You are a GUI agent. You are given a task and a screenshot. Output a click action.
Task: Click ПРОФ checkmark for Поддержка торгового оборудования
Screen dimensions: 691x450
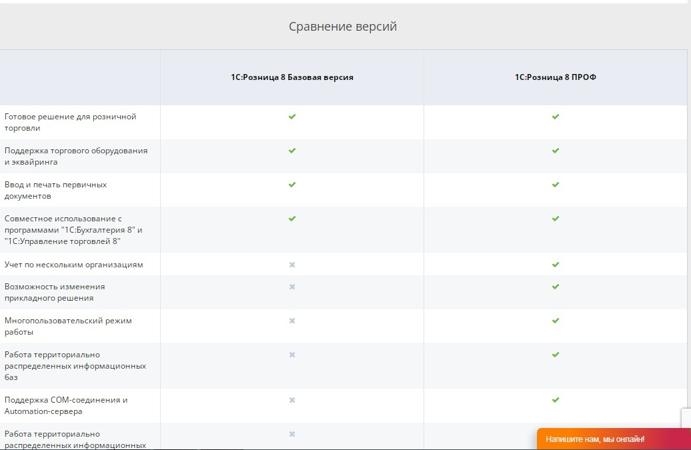[556, 151]
